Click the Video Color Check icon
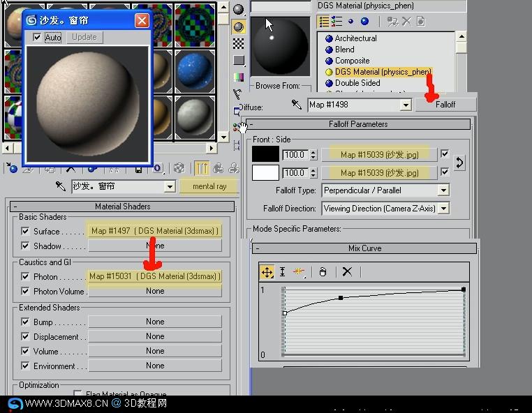The height and width of the screenshot is (413, 532). point(239,77)
